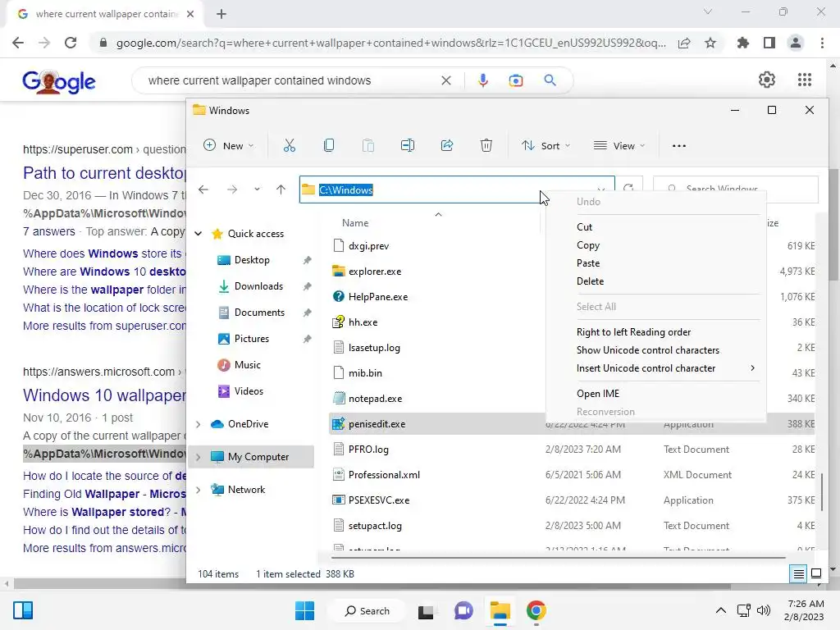Click the Name column header
Viewport: 840px width, 630px height.
tap(354, 223)
